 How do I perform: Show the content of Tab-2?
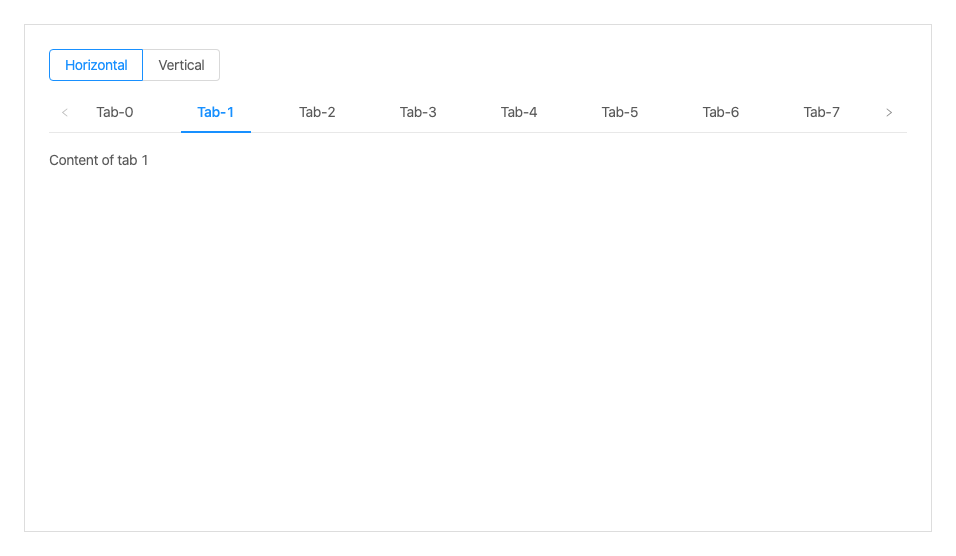tap(317, 112)
